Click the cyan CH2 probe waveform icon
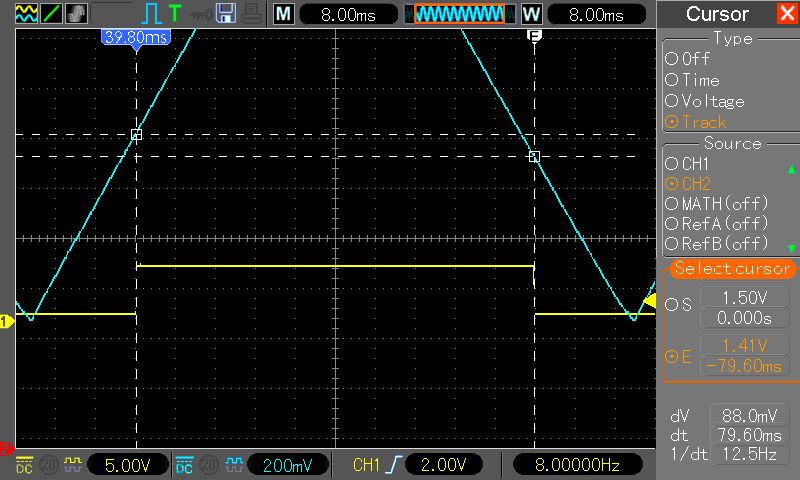This screenshot has height=480, width=800. pyautogui.click(x=234, y=464)
